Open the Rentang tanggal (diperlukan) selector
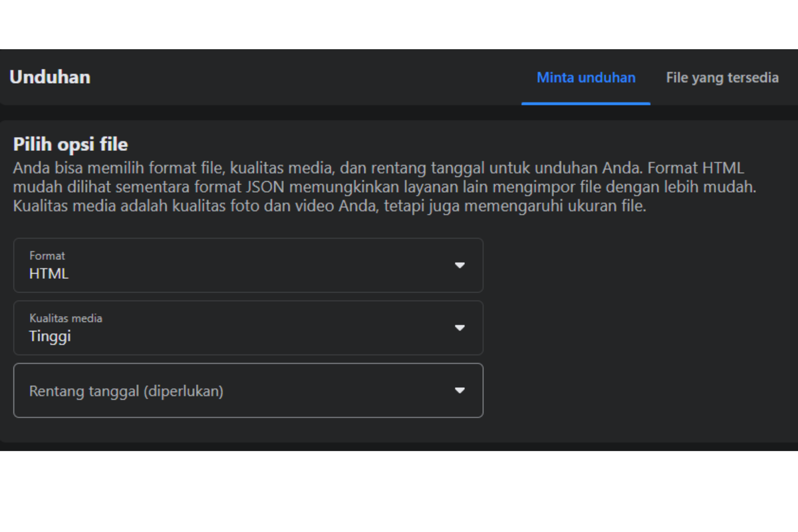The width and height of the screenshot is (798, 532). pyautogui.click(x=247, y=391)
